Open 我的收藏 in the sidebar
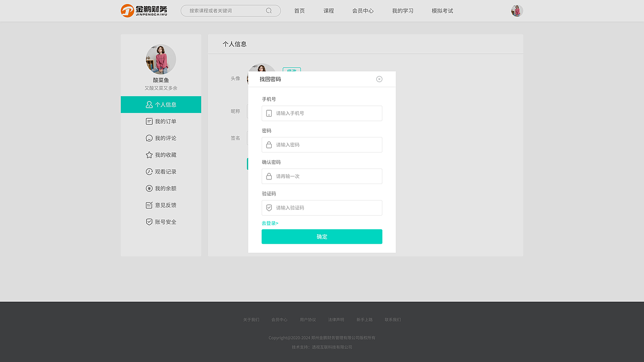The height and width of the screenshot is (362, 644). [161, 155]
